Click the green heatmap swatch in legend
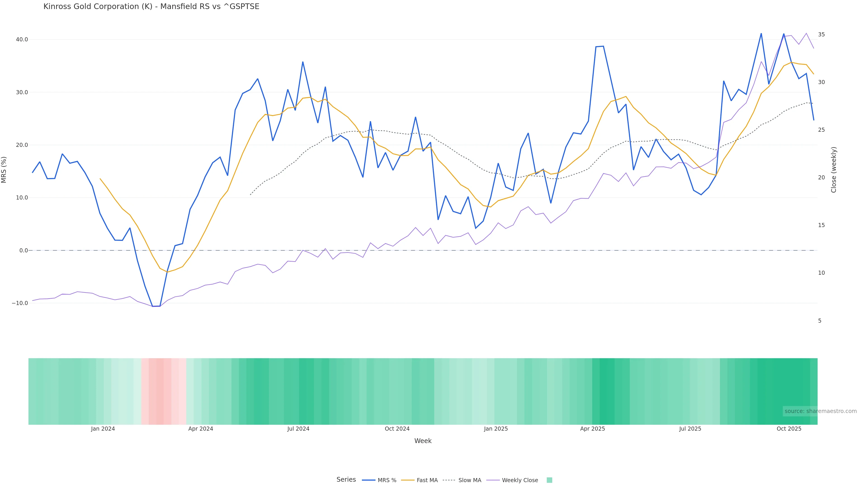The height and width of the screenshot is (488, 868). [549, 480]
